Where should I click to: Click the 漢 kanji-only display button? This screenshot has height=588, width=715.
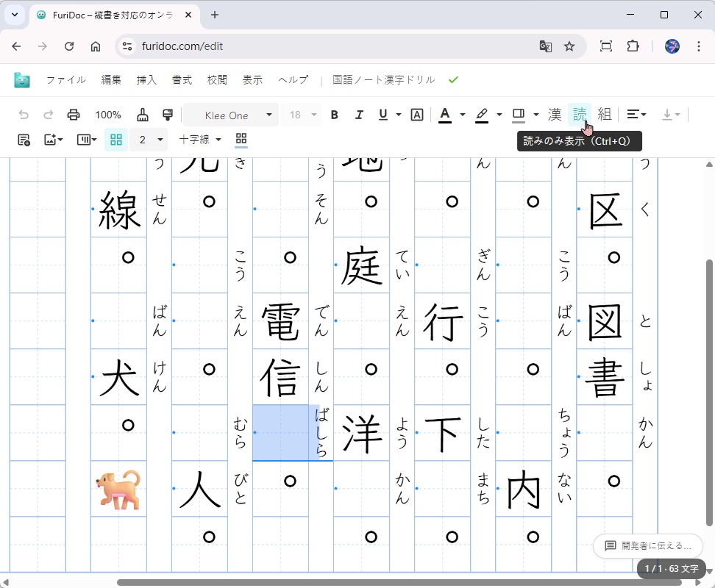tap(555, 115)
